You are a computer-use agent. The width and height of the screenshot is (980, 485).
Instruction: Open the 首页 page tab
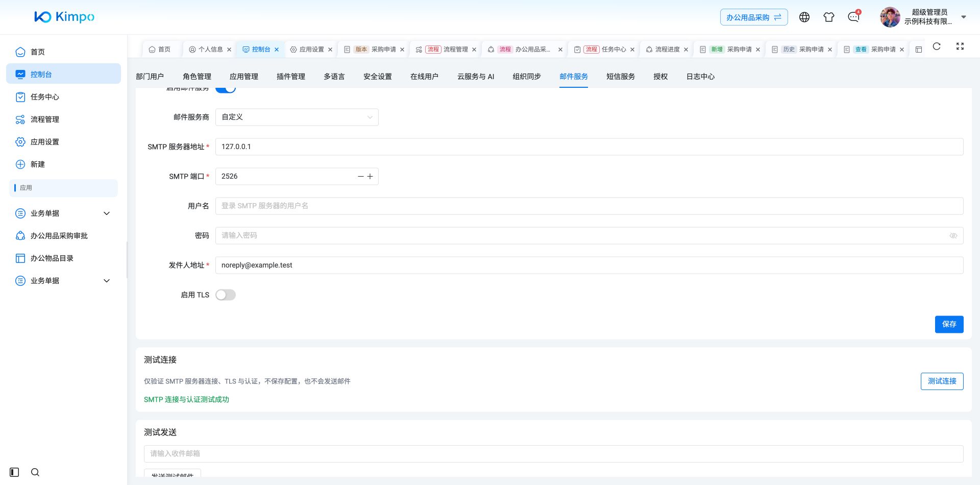pyautogui.click(x=160, y=50)
